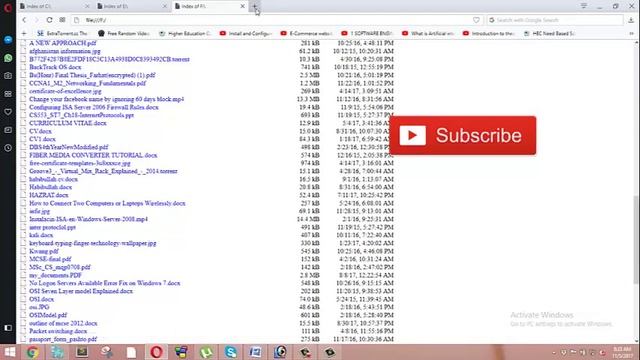Open Skype from taskbar
This screenshot has height=360, width=640.
(x=231, y=352)
